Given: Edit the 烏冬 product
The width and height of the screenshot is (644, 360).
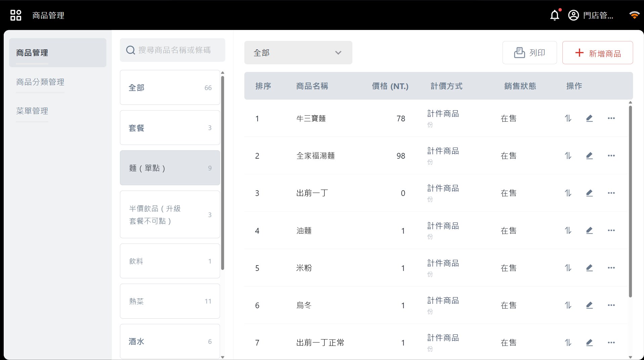Looking at the screenshot, I should coord(589,305).
